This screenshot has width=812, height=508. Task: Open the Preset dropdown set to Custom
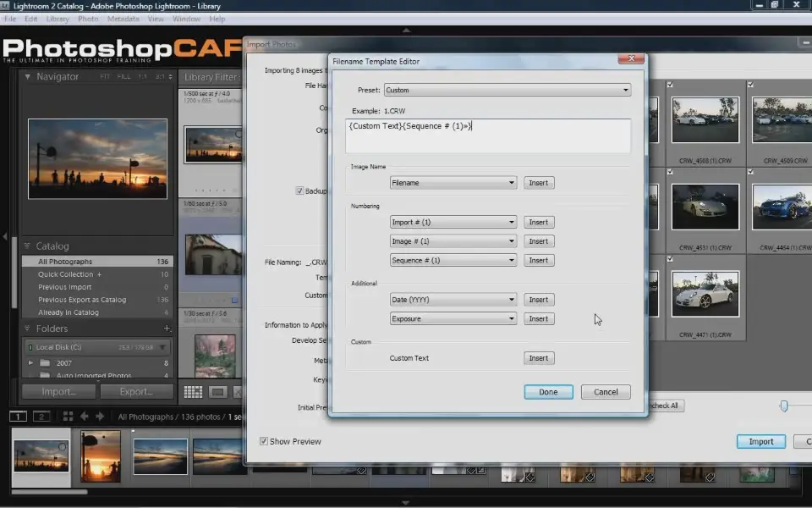(507, 90)
